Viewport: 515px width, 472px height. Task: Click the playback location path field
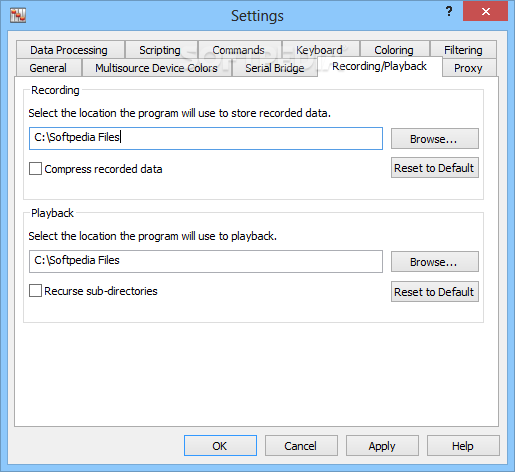[206, 261]
